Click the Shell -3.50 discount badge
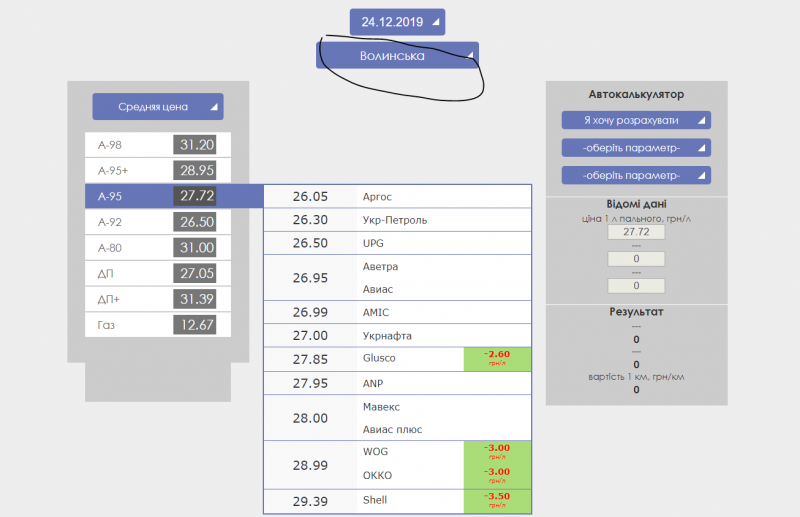This screenshot has height=517, width=800. [497, 500]
